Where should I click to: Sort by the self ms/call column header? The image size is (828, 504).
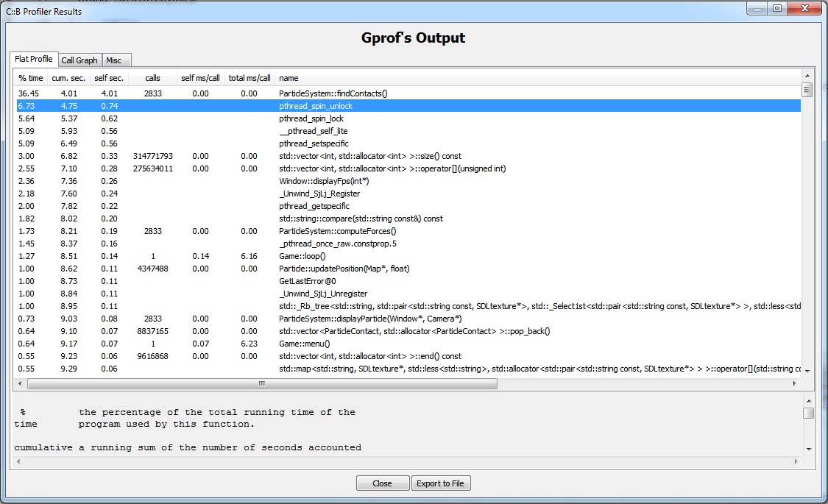tap(201, 78)
